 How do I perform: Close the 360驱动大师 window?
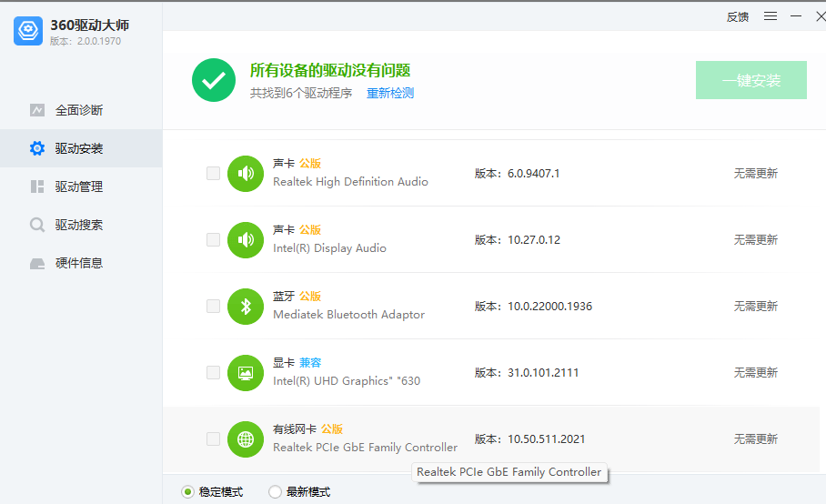(x=821, y=16)
